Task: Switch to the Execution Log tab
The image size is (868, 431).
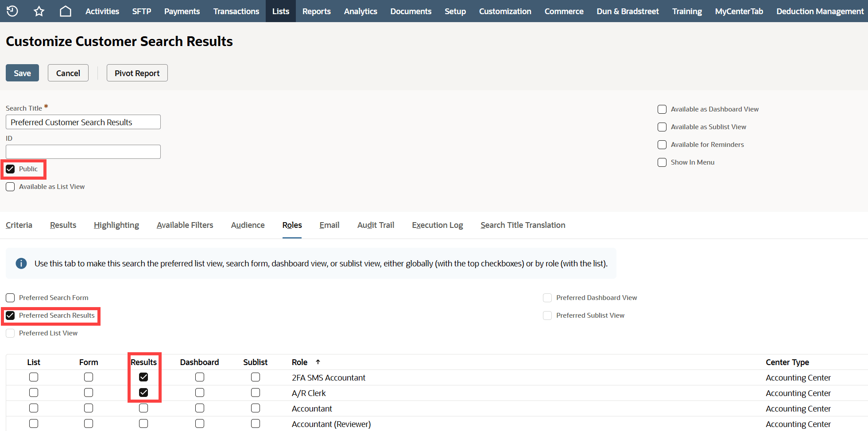Action: coord(438,225)
